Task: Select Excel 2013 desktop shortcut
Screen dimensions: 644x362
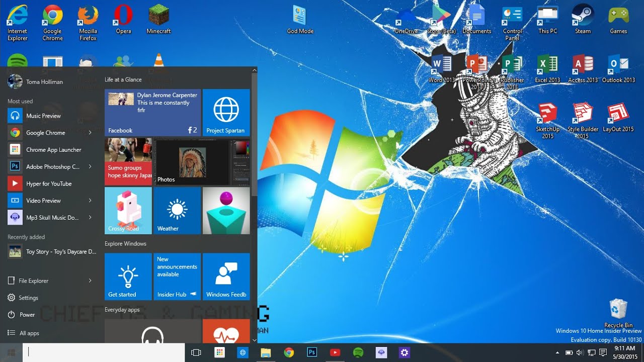Action: click(547, 69)
